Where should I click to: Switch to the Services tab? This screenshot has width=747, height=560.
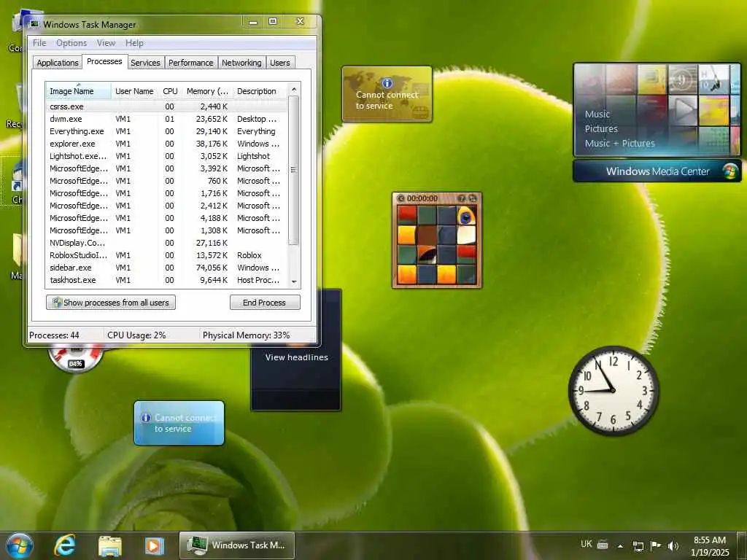coord(145,63)
